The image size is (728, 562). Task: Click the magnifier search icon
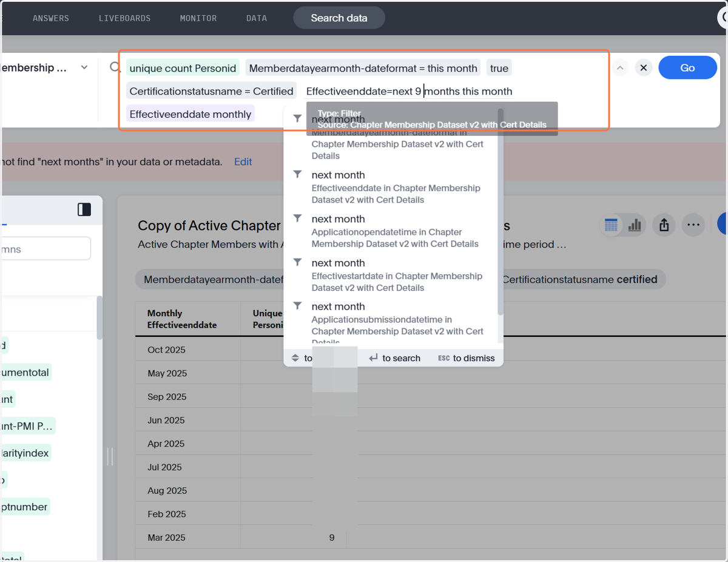pos(115,67)
